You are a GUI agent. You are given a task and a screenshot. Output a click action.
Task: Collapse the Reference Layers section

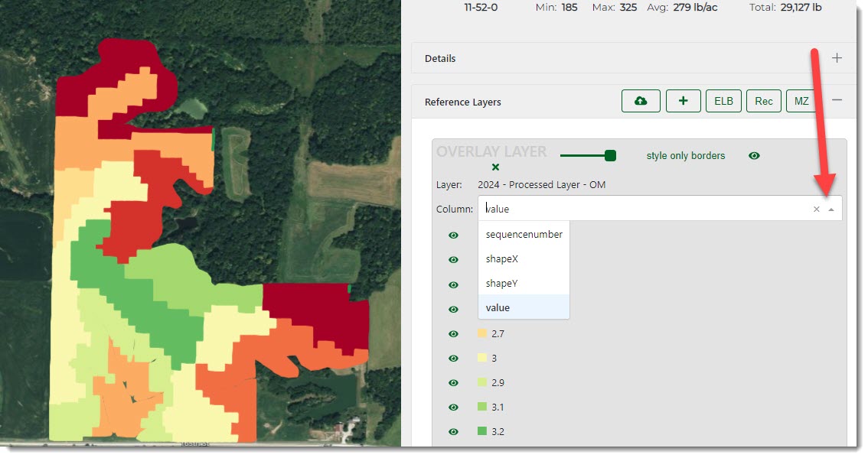pyautogui.click(x=837, y=101)
